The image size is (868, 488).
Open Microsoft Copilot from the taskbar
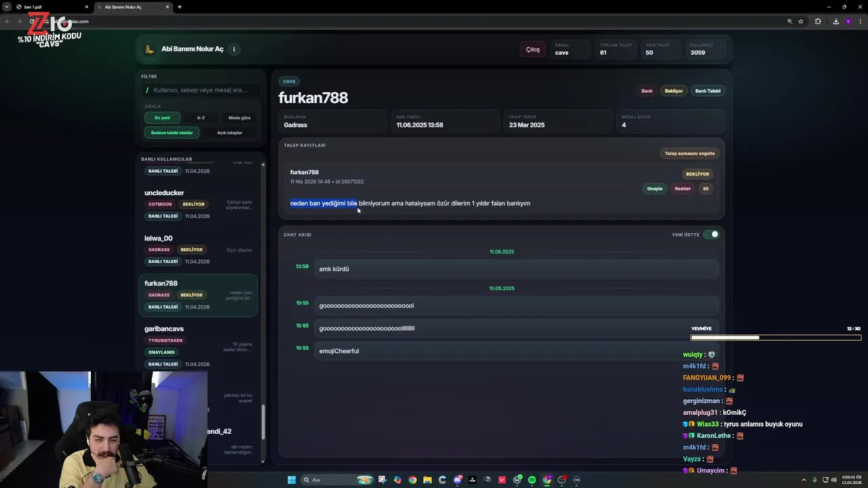pyautogui.click(x=397, y=480)
